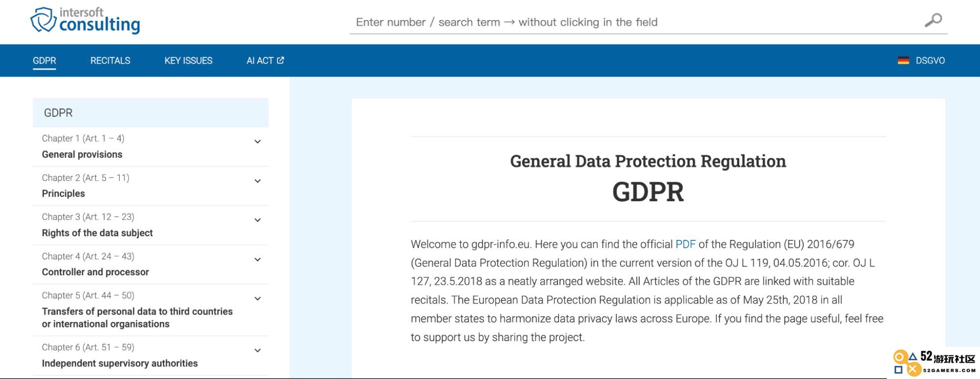Focus the number or search term field
Image resolution: width=980 pixels, height=379 pixels.
[637, 22]
